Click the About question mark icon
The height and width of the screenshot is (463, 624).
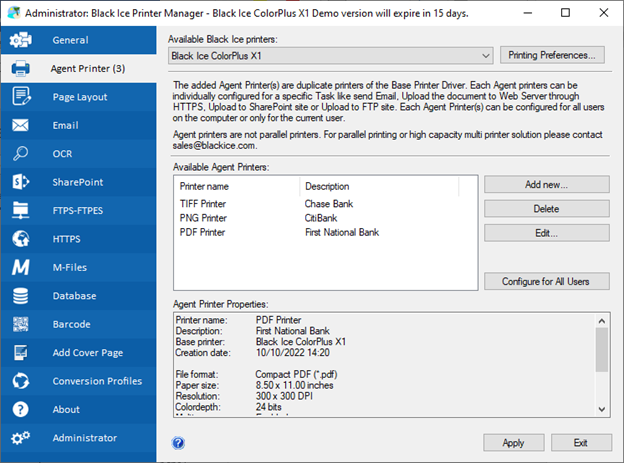(20, 409)
